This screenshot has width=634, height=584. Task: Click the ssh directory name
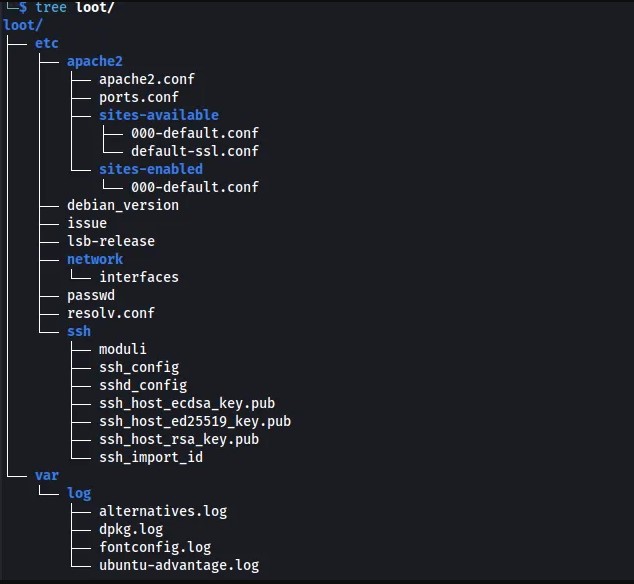79,332
